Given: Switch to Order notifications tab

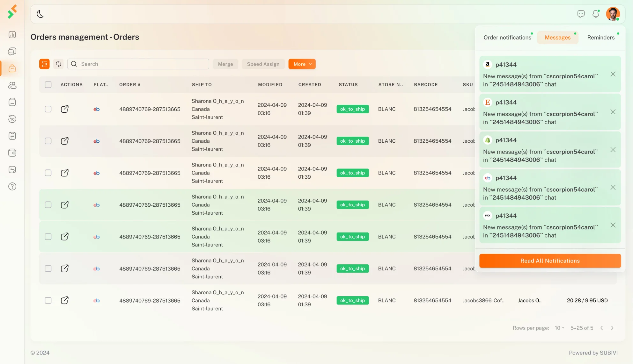Looking at the screenshot, I should [507, 38].
